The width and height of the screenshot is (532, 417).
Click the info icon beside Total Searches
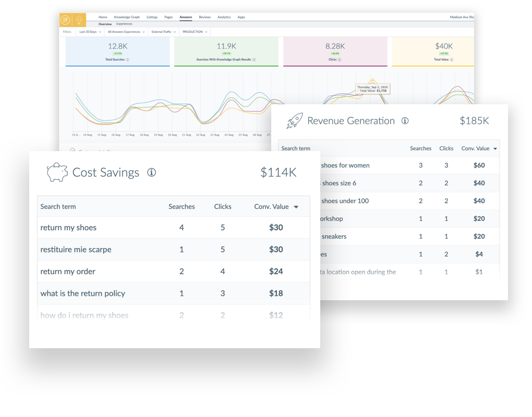[x=128, y=60]
